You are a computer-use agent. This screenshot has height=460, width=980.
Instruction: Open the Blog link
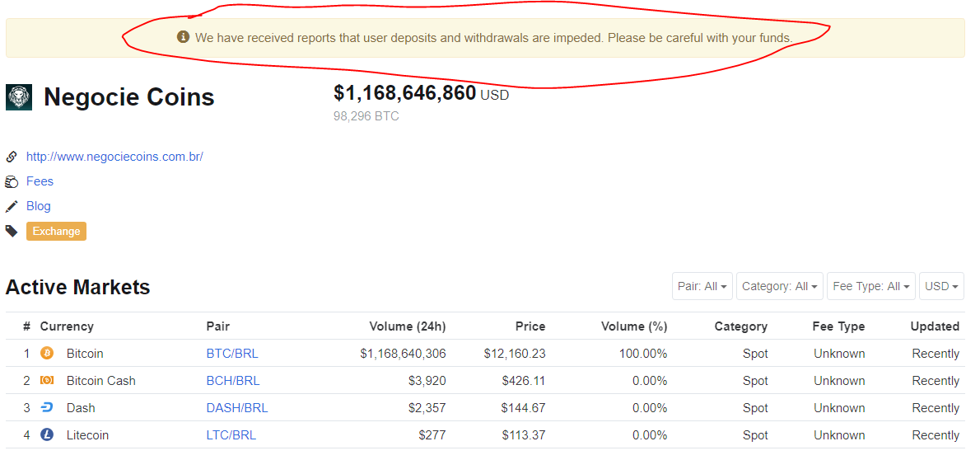(38, 206)
